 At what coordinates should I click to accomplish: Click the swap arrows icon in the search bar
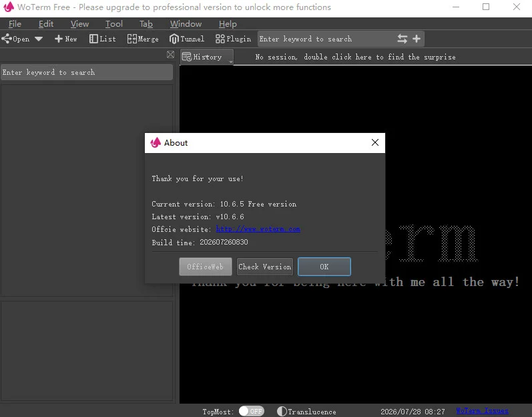(x=402, y=39)
